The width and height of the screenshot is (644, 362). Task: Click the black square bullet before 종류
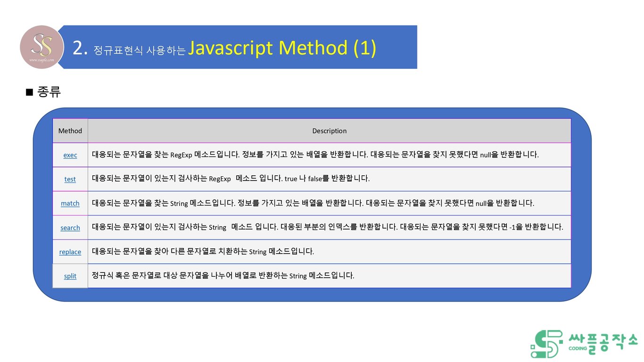pos(28,91)
